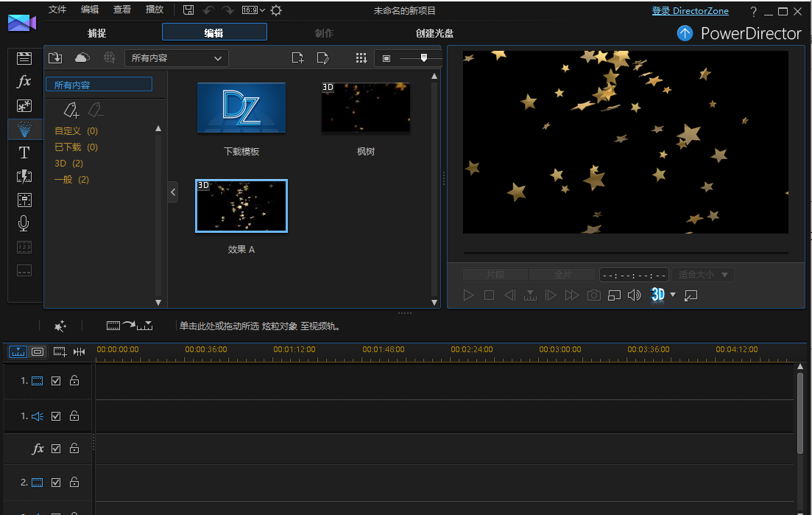Viewport: 812px width, 515px height.
Task: Select the 枫树 particle thumbnail
Action: coord(366,108)
